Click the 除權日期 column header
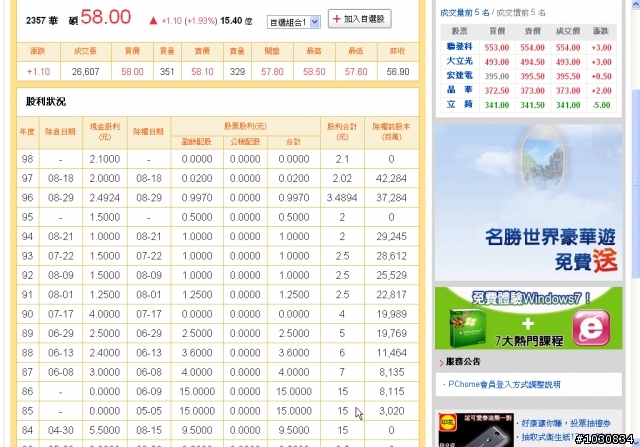 [x=149, y=131]
